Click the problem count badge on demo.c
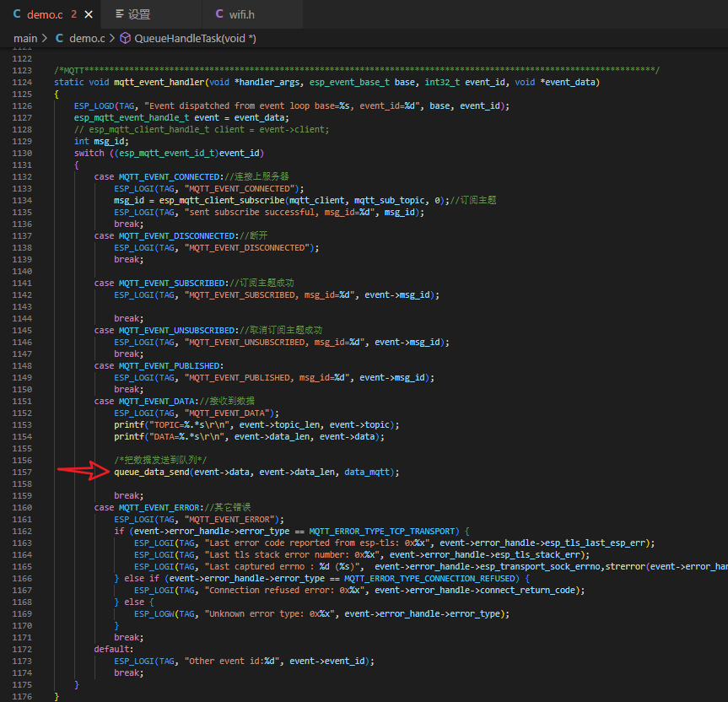Image resolution: width=728 pixels, height=702 pixels. 74,14
